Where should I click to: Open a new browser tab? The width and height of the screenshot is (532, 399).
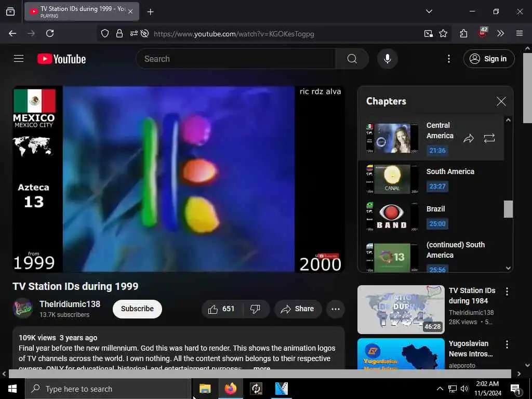[150, 12]
